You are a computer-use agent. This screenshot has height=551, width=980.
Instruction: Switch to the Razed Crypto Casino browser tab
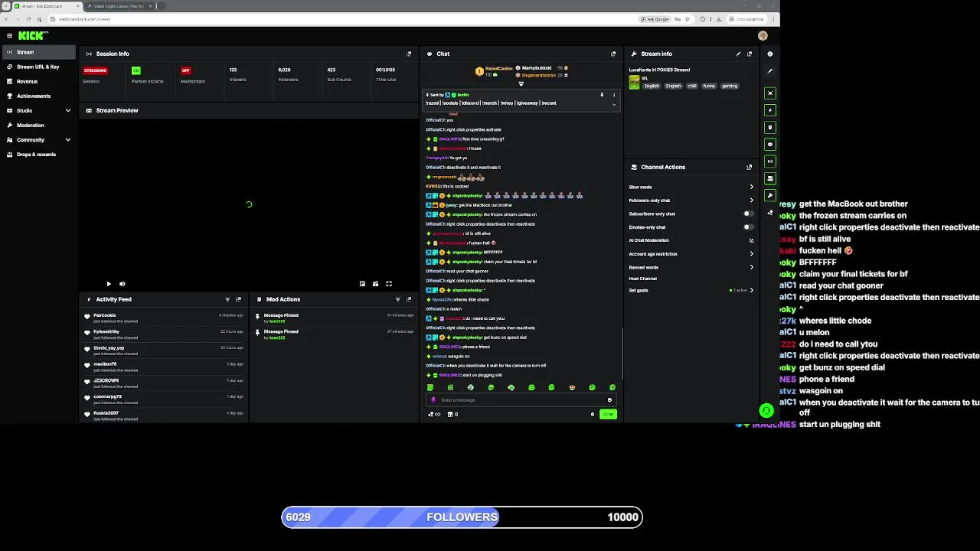[x=119, y=6]
